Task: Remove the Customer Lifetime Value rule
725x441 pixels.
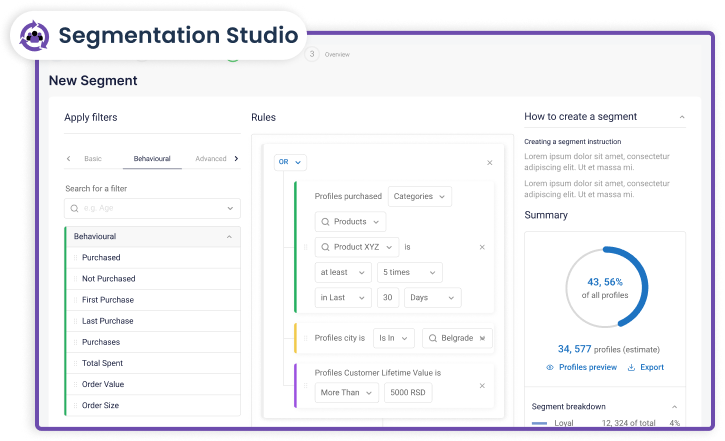Action: click(x=482, y=385)
